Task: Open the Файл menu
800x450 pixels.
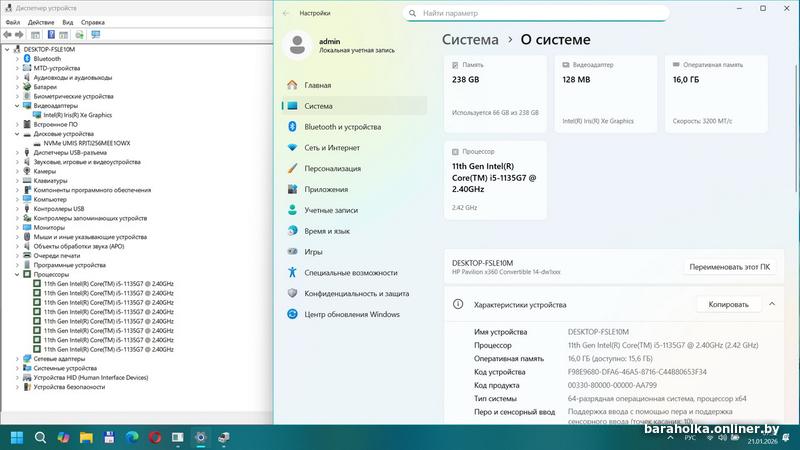Action: [13, 22]
